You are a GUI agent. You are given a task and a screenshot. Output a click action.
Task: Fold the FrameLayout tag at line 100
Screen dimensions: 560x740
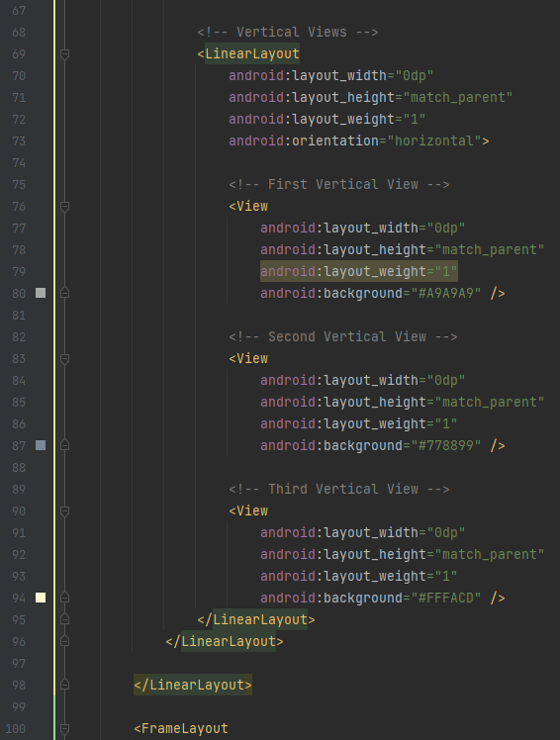64,729
